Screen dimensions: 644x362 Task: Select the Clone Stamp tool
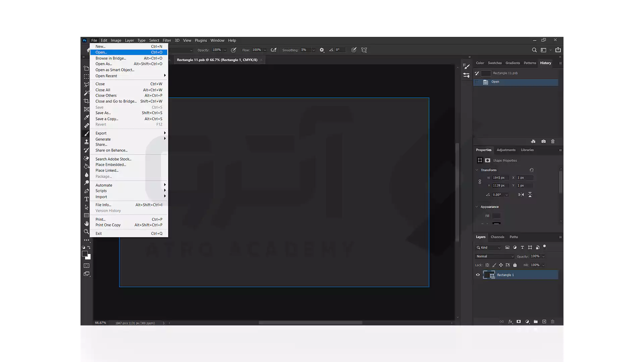click(x=87, y=142)
